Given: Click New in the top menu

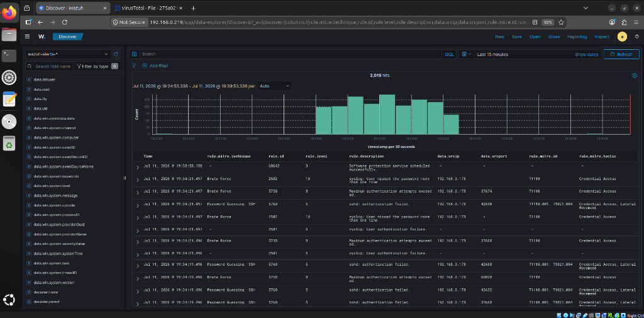Looking at the screenshot, I should click(499, 37).
